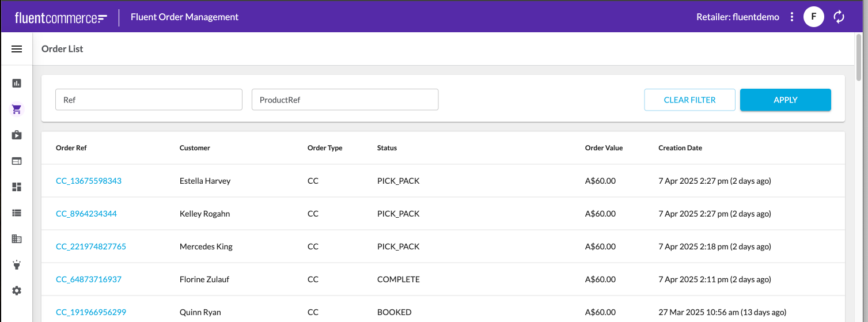The width and height of the screenshot is (868, 322).
Task: Open the user avatar F menu
Action: click(813, 17)
